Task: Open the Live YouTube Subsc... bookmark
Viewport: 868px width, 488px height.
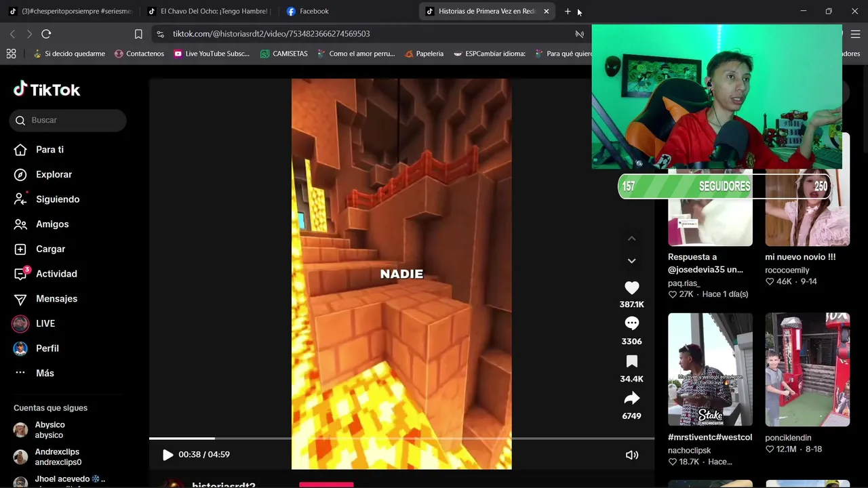Action: [212, 54]
